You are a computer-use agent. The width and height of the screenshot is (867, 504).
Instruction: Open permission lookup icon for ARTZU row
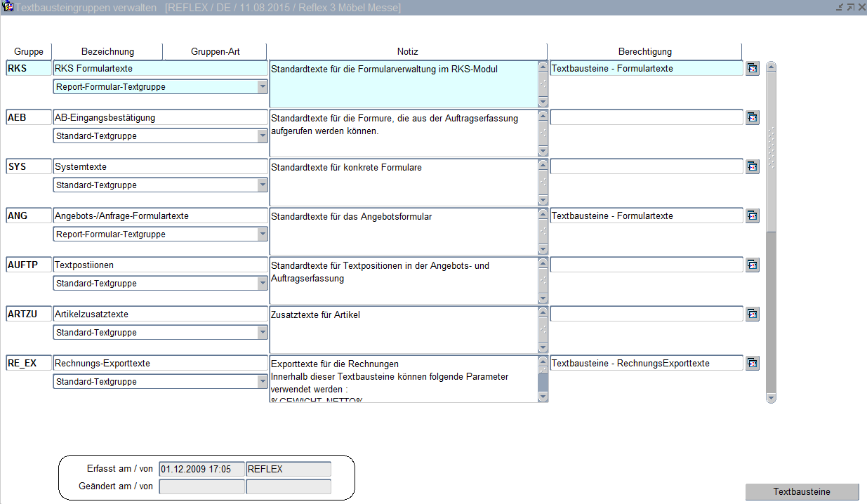click(752, 314)
